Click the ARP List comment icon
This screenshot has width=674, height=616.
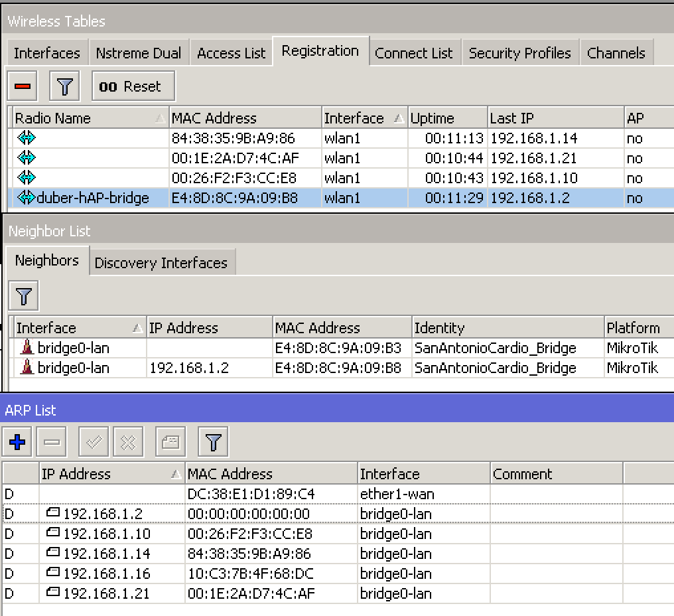coord(170,442)
